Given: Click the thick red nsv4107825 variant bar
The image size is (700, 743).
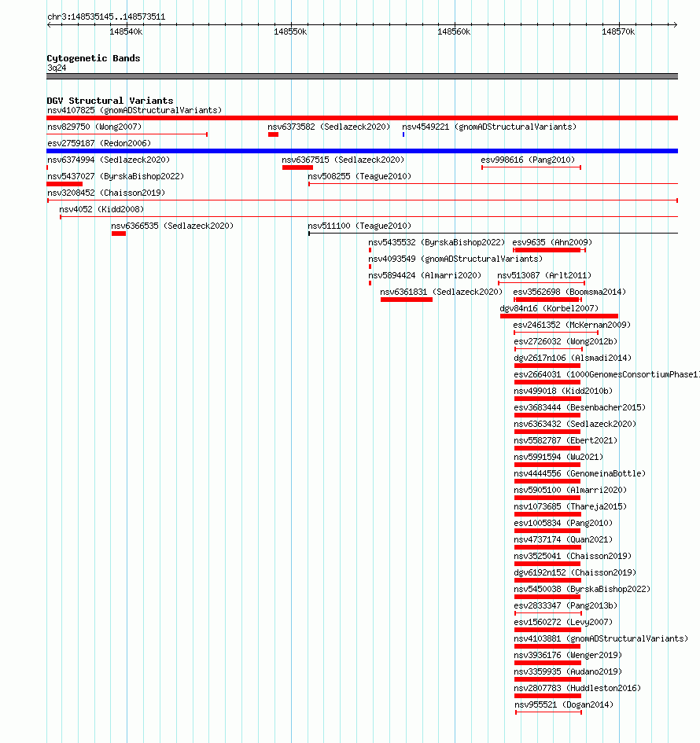Looking at the screenshot, I should coord(362,118).
